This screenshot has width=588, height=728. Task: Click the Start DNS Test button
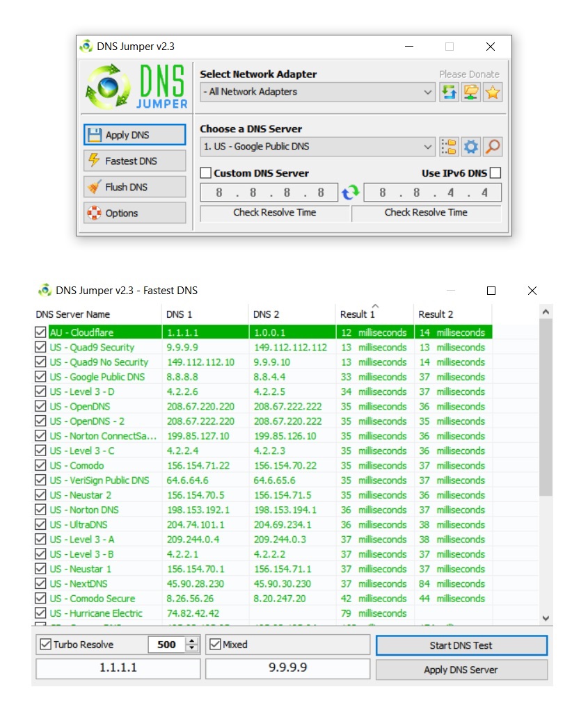[461, 645]
